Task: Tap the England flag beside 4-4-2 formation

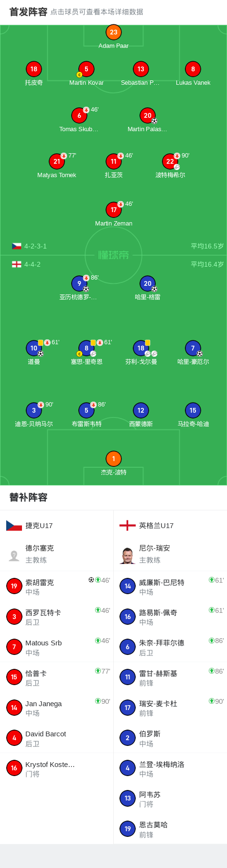Action: (x=17, y=264)
